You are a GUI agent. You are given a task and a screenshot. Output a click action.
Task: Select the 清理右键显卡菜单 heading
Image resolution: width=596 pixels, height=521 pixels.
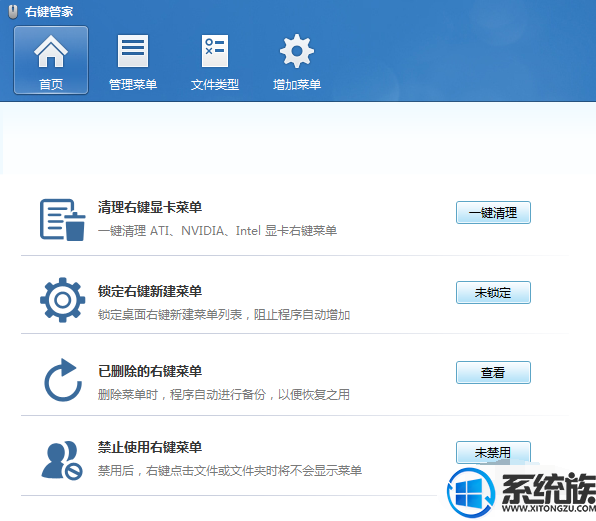[150, 207]
